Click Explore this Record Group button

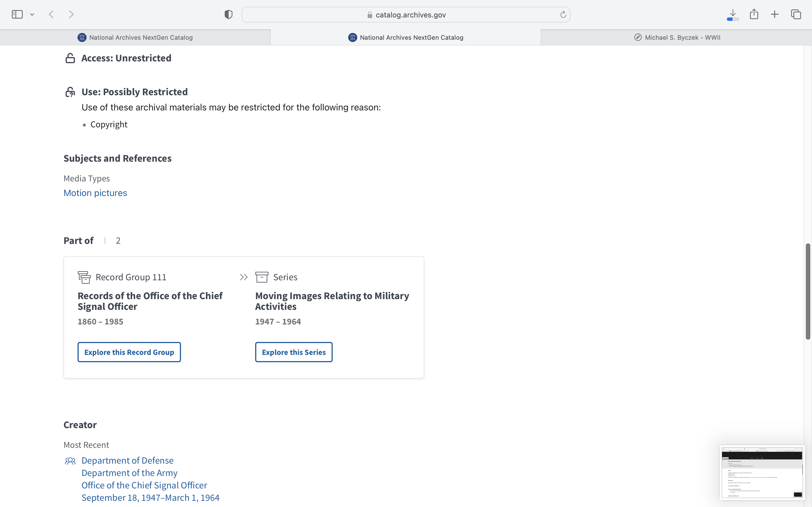pos(129,352)
